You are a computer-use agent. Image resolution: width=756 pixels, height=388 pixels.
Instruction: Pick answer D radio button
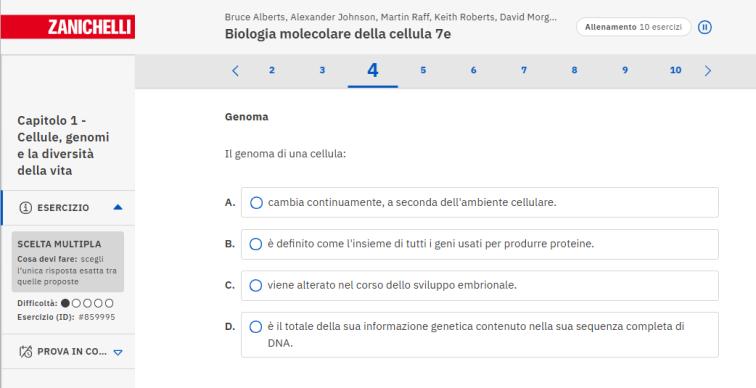click(x=256, y=327)
